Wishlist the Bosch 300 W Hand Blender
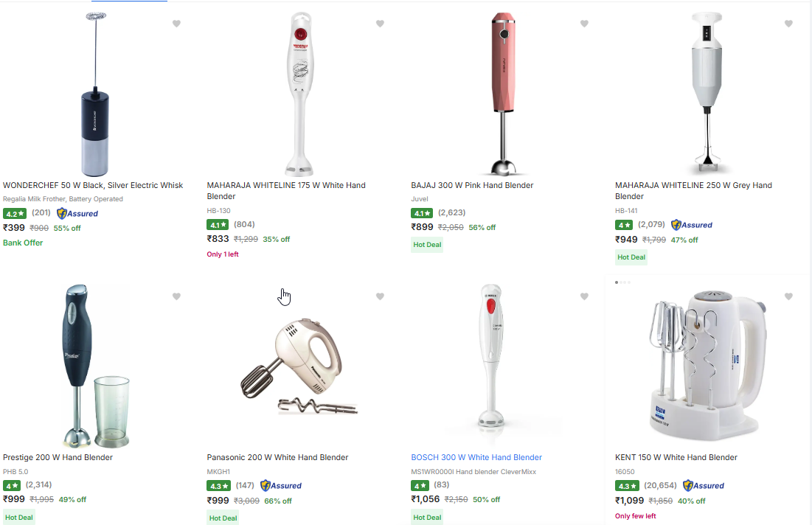 click(x=584, y=296)
